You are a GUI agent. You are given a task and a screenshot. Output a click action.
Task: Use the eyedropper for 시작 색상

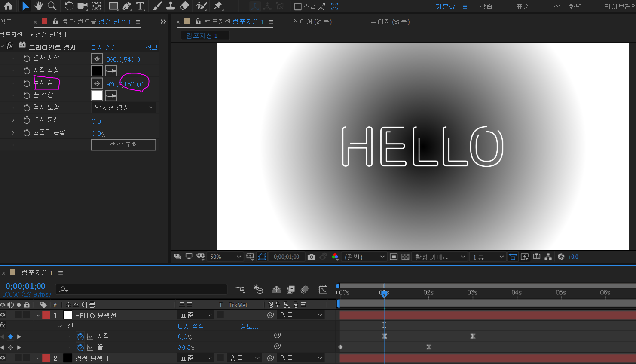pos(111,71)
